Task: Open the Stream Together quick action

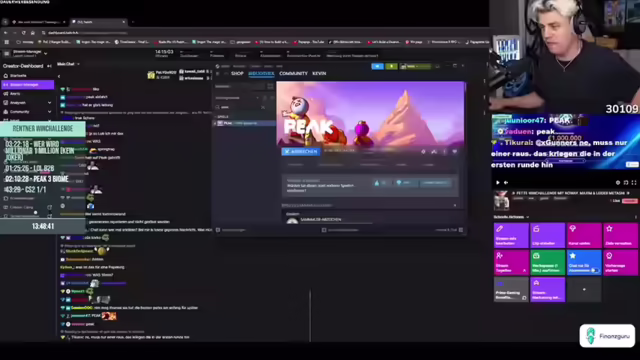Action: (x=511, y=262)
